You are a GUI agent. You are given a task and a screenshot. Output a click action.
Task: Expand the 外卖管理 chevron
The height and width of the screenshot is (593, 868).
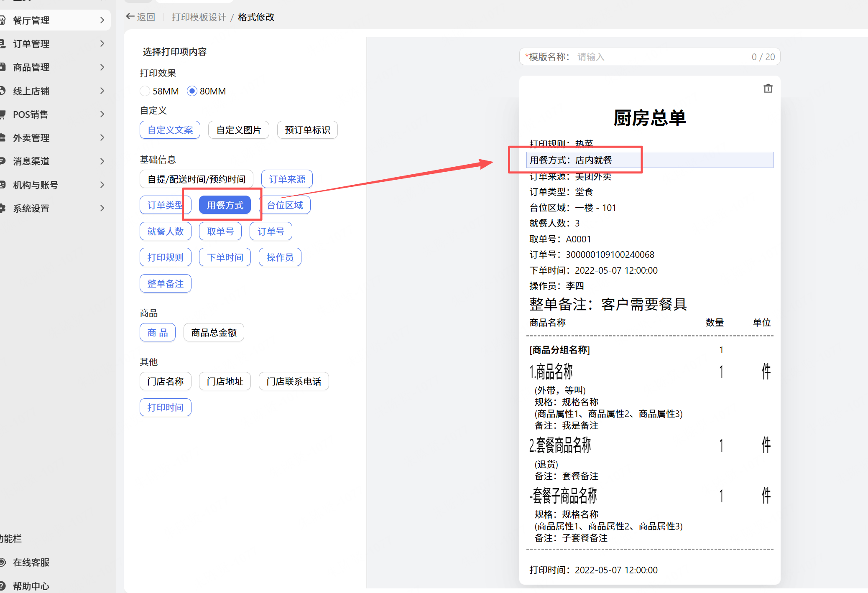pos(102,137)
